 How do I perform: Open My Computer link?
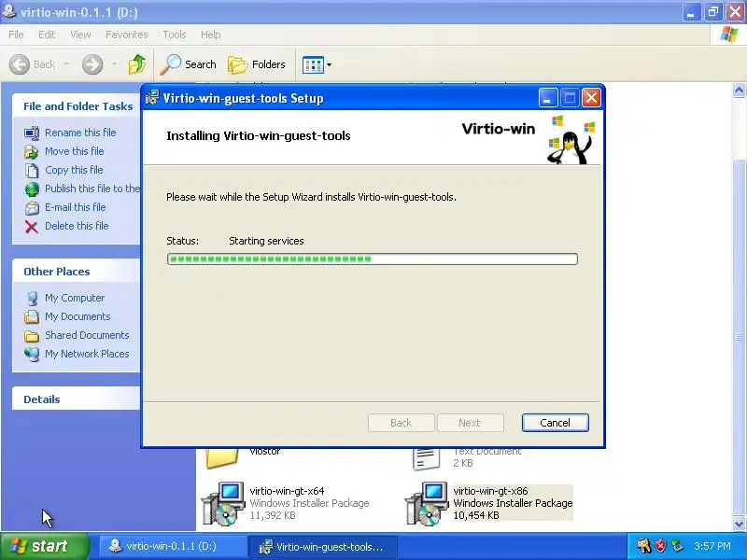[75, 298]
